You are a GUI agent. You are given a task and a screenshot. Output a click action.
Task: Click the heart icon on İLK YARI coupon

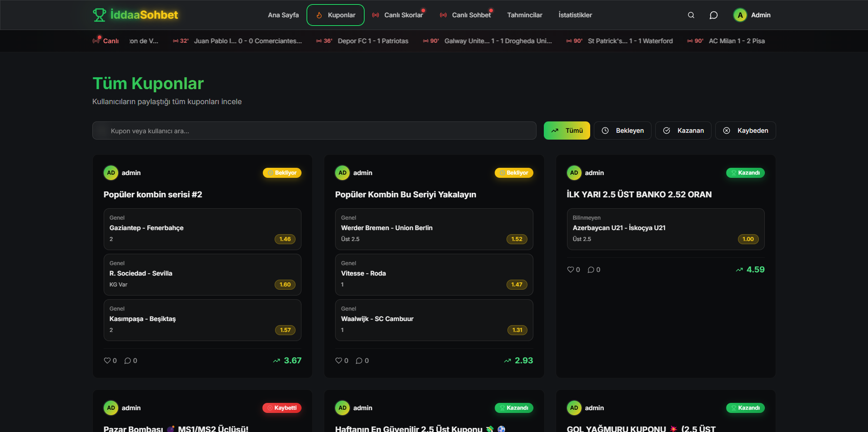click(571, 270)
